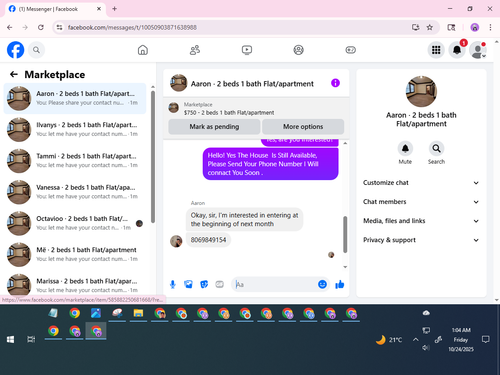
Task: Click the $750 Marketplace listing title
Action: pyautogui.click(x=229, y=113)
